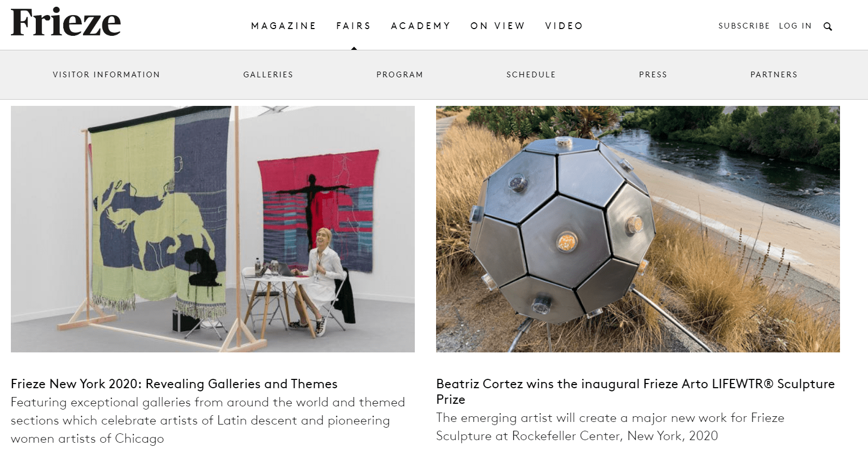The image size is (868, 451).
Task: Click the Rockefeller Center sculpture description text
Action: click(610, 427)
